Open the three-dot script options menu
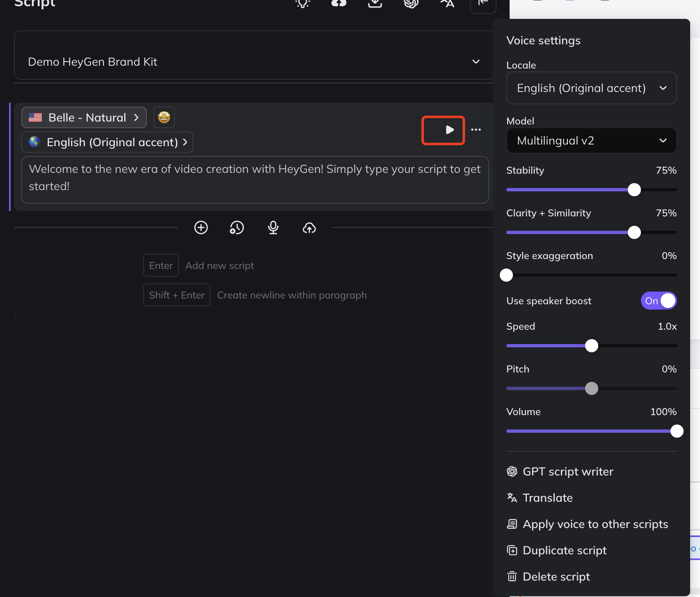Viewport: 700px width, 597px height. coord(476,130)
